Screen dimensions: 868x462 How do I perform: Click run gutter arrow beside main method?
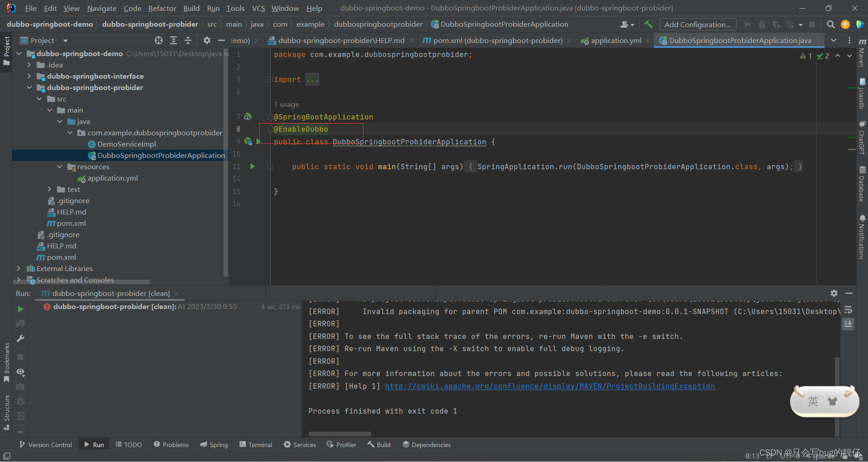[x=253, y=167]
